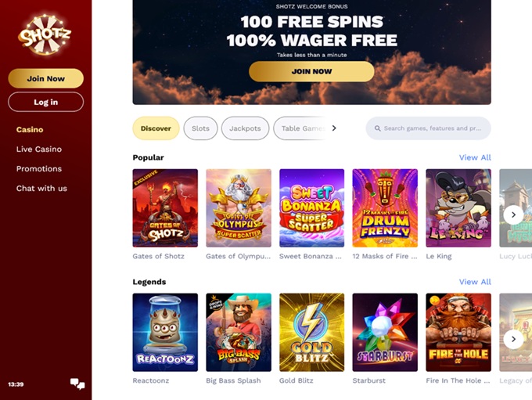Open the chat bubbles icon
Image resolution: width=532 pixels, height=400 pixels.
click(x=77, y=384)
